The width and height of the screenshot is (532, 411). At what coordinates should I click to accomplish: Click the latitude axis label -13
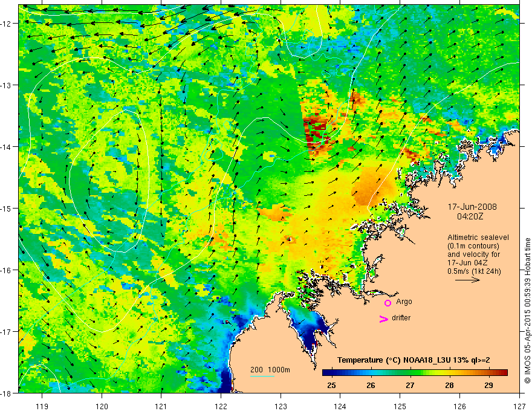(7, 85)
